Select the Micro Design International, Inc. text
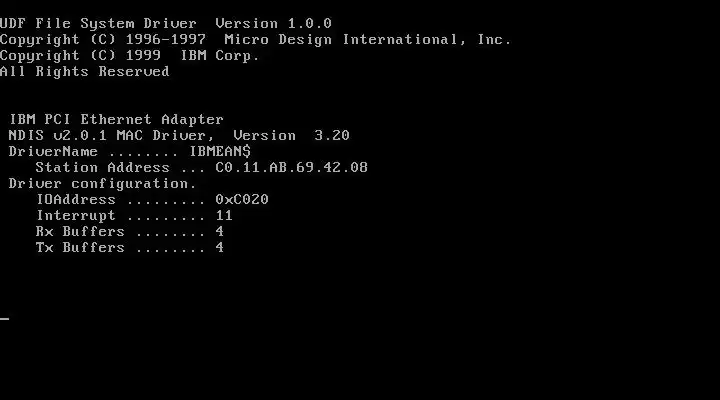 click(x=367, y=40)
